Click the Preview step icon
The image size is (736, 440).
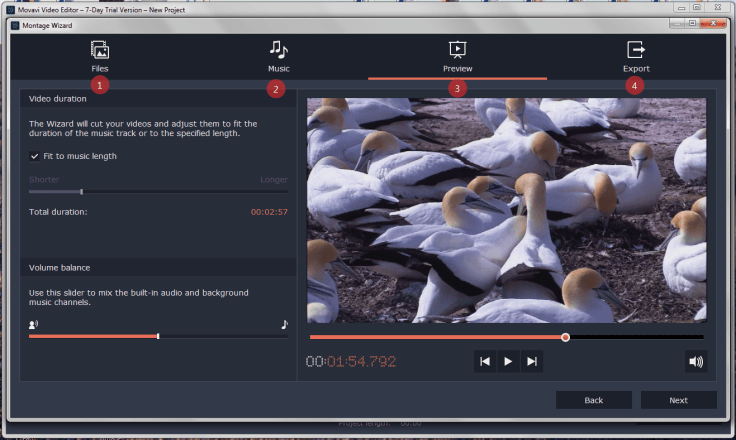(x=457, y=49)
